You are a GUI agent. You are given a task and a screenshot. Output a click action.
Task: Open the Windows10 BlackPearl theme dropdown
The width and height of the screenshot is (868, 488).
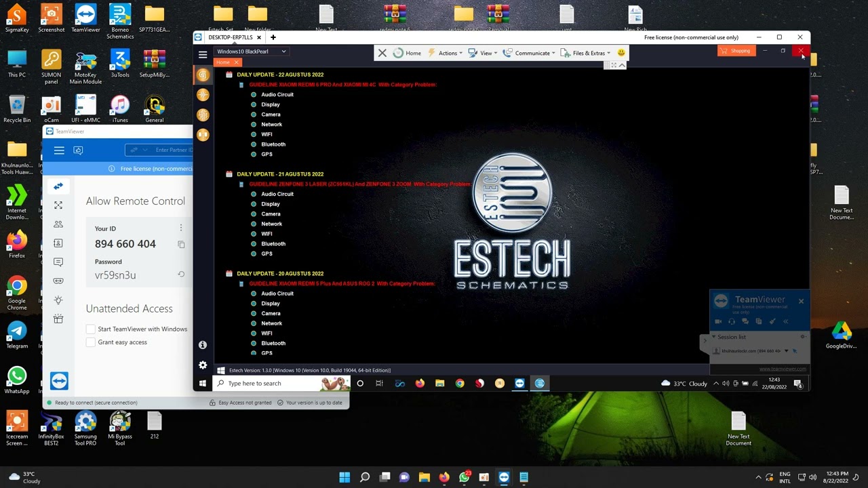coord(251,52)
